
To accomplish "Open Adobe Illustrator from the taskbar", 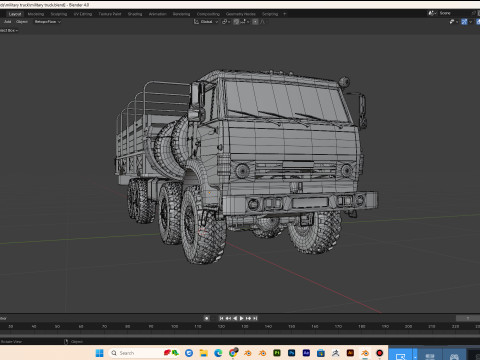I will [350, 353].
